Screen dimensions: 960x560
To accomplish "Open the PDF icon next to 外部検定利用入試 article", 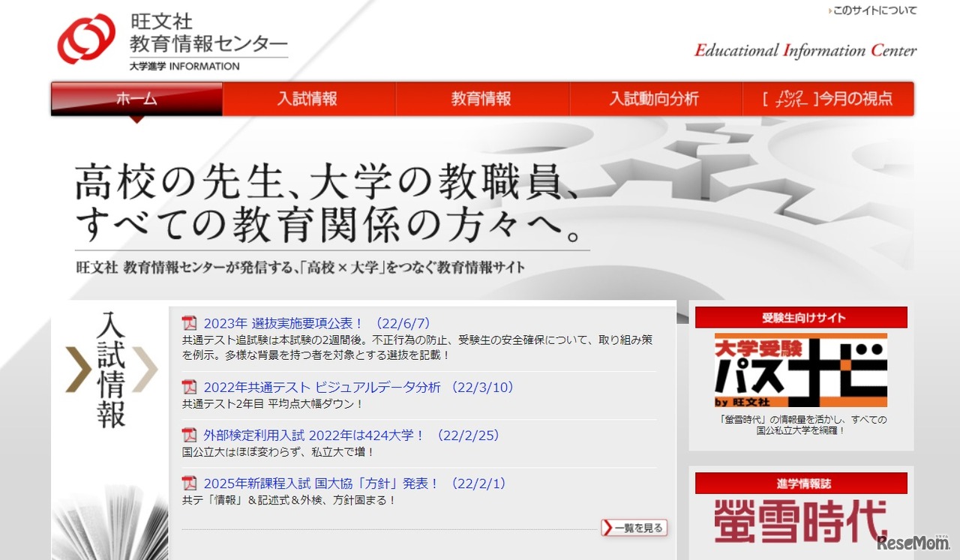I will [x=189, y=435].
